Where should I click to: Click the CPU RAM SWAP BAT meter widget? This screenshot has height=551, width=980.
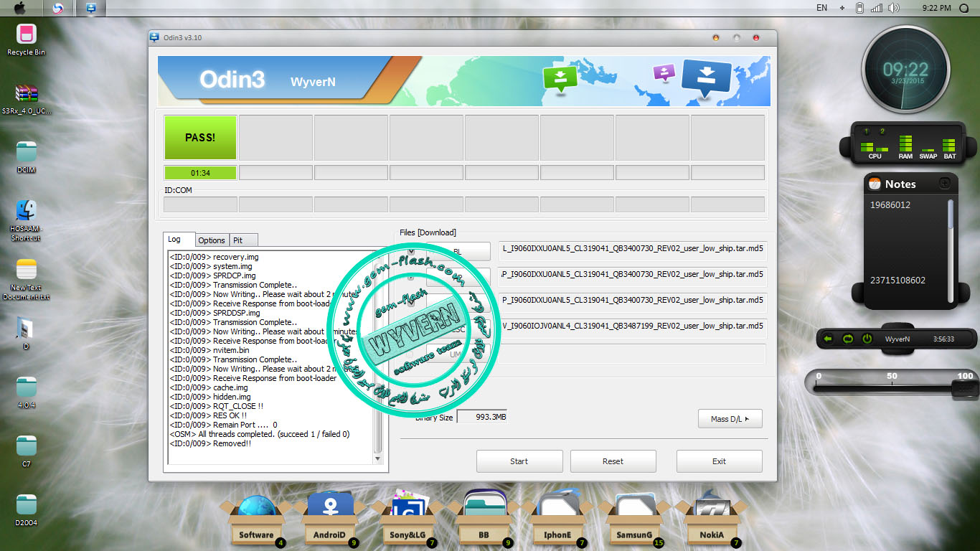(908, 143)
